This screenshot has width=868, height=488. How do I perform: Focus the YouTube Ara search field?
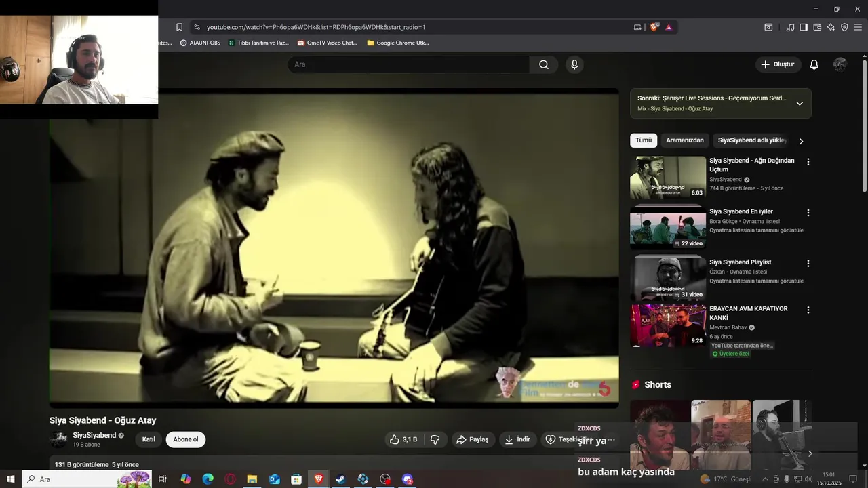tap(408, 64)
